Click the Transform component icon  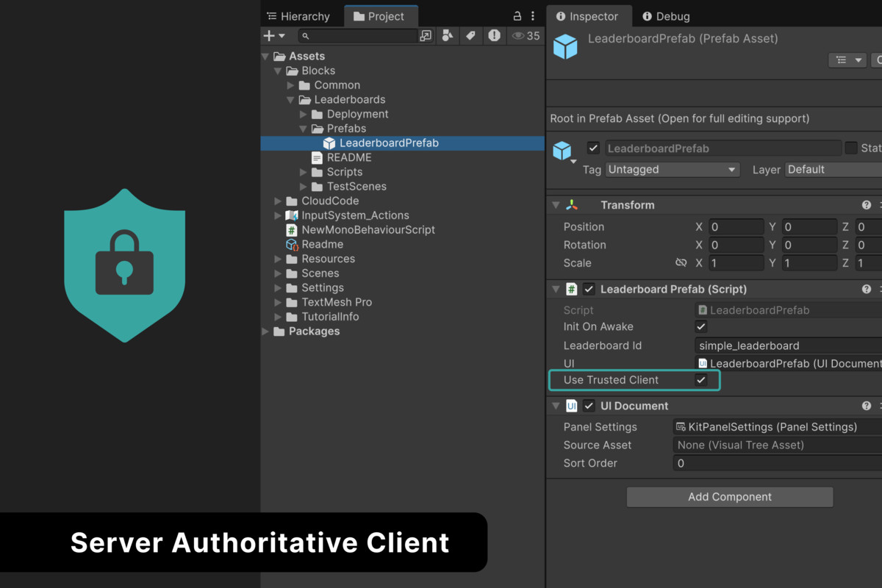pos(572,205)
